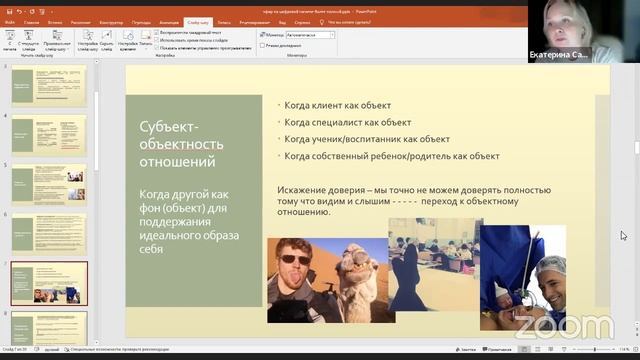Click the main slide vertical scrollbar thumb
The image size is (640, 360).
click(x=637, y=148)
